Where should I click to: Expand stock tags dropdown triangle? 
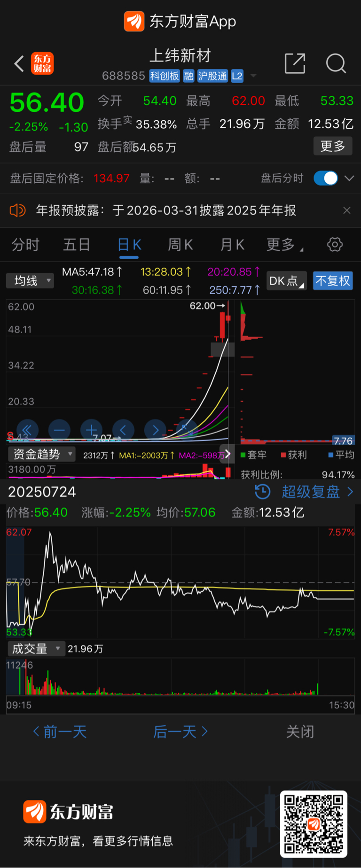(x=253, y=76)
